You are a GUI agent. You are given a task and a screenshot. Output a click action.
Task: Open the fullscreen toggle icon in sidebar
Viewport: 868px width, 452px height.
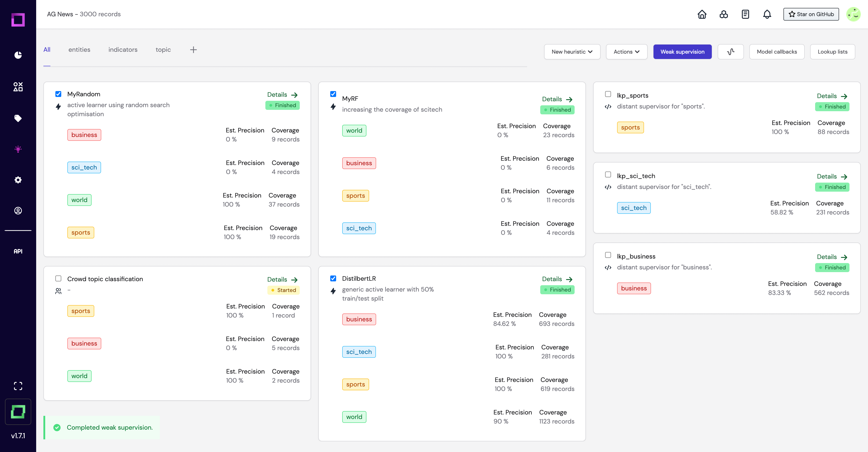click(x=18, y=386)
